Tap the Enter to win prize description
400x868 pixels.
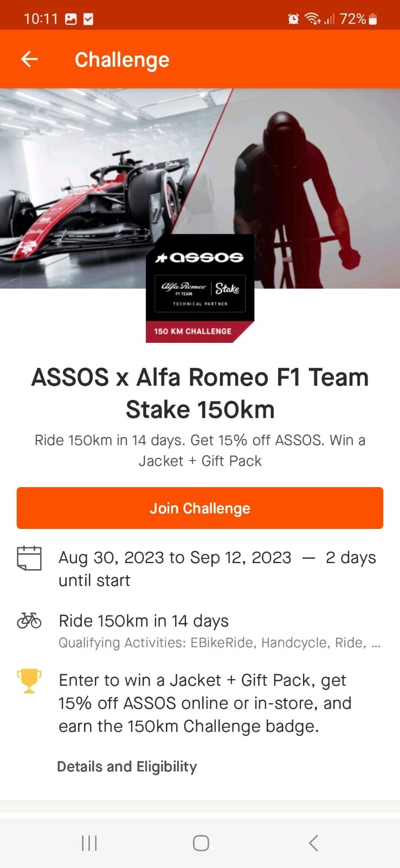(x=205, y=703)
